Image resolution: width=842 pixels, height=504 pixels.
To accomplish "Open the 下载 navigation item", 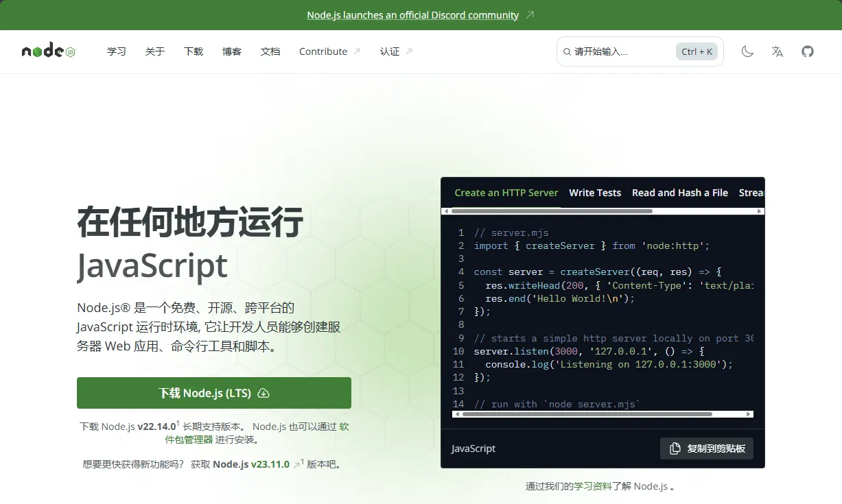I will 194,51.
